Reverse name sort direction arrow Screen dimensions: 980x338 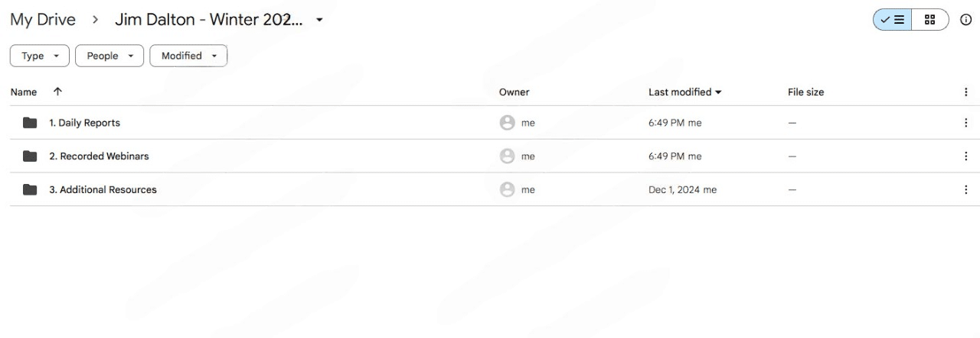(x=57, y=92)
